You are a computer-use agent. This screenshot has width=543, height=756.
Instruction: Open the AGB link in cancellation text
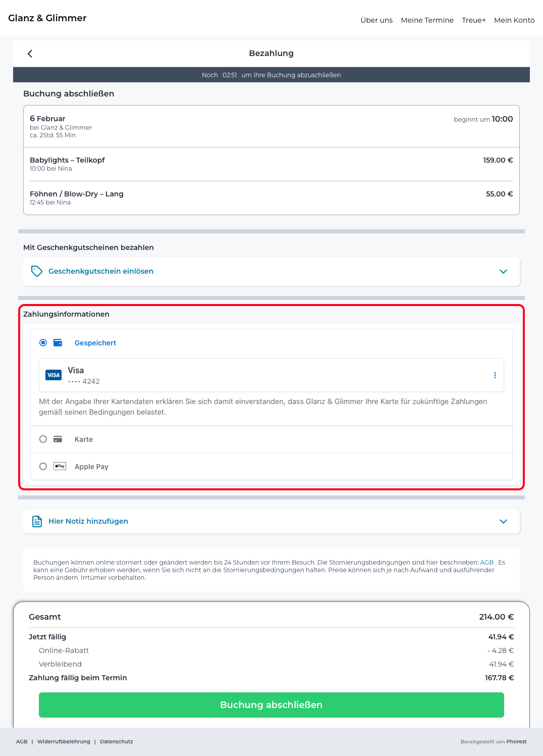[486, 562]
